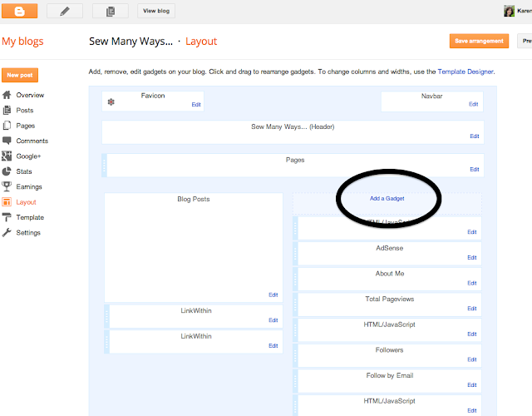Click the first LinkWithin drag handle

tap(106, 316)
